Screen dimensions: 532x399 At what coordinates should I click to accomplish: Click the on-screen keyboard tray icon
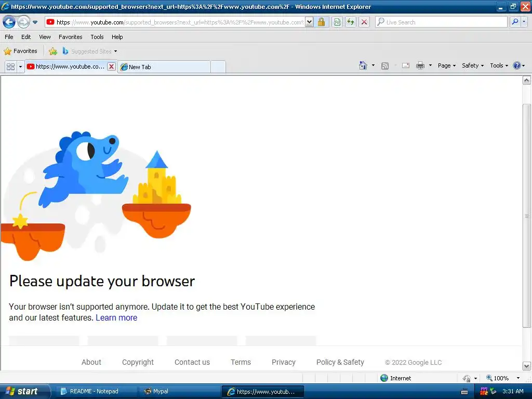(465, 392)
